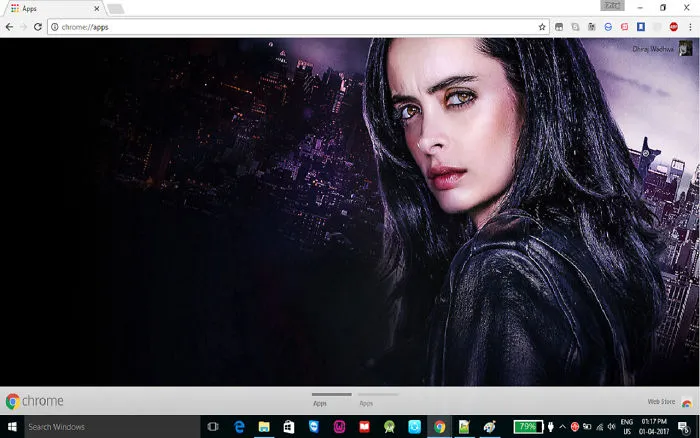Click the network tray icon
The image size is (700, 438).
pos(600,427)
